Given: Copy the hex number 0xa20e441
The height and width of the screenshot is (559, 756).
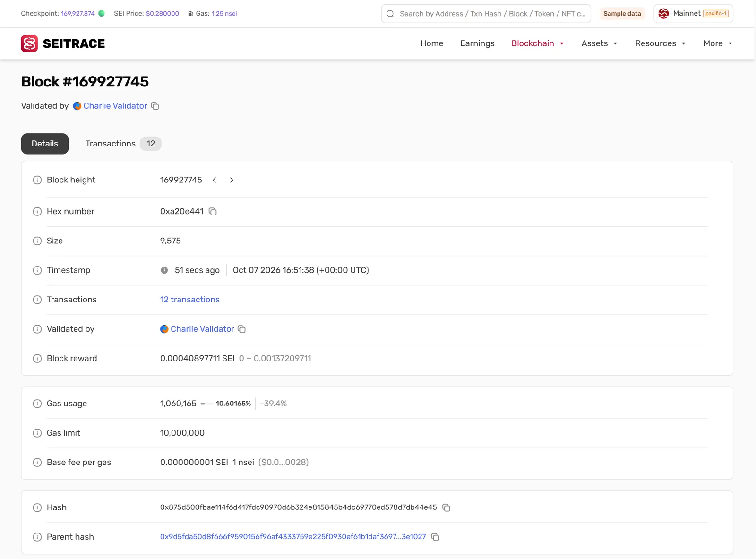Looking at the screenshot, I should (213, 212).
